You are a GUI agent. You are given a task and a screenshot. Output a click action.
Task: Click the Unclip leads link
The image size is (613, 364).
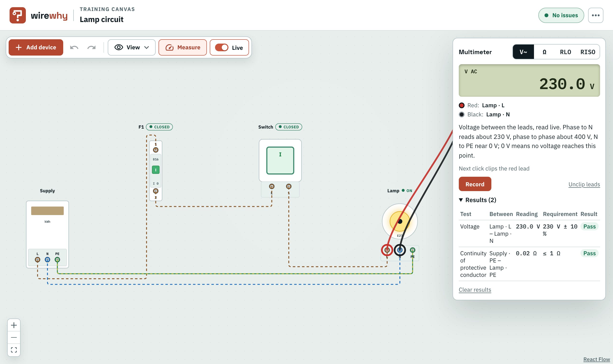584,184
